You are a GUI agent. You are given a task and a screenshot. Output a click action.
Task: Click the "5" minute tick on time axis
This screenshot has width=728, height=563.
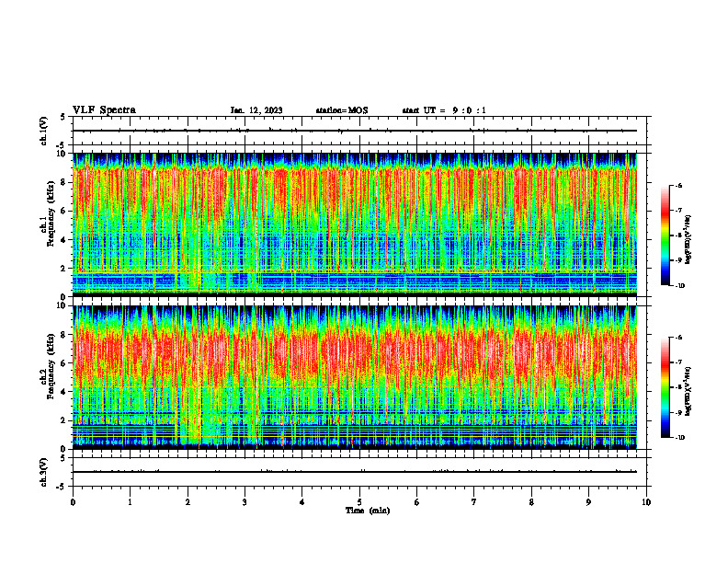(x=359, y=502)
